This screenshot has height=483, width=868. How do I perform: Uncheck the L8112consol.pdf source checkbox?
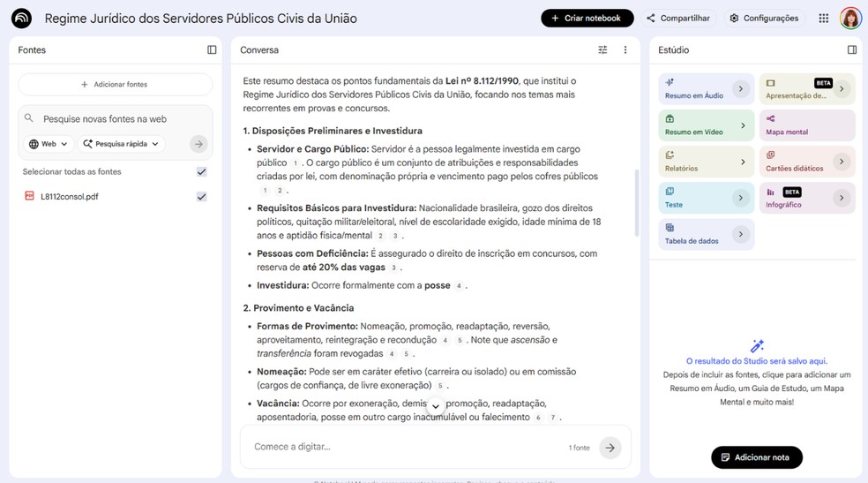[x=201, y=197]
